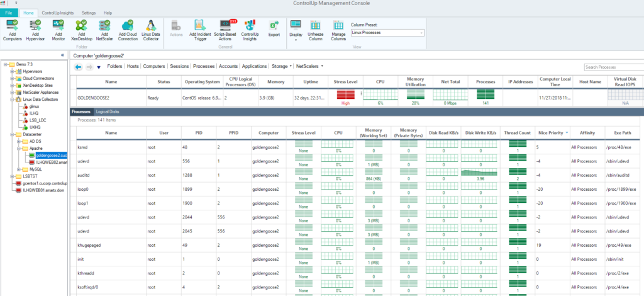
Task: Launch ControlUp Insights from the ribbon
Action: pos(249,30)
